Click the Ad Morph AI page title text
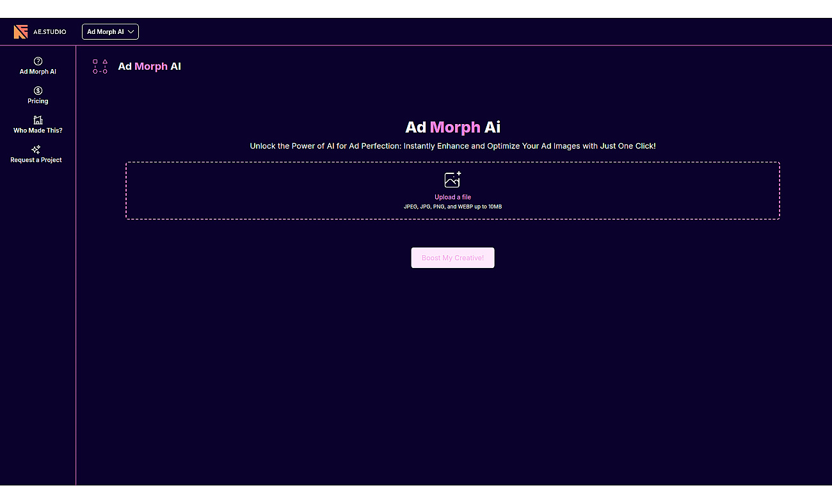Screen dimensions: 832x504 150,67
